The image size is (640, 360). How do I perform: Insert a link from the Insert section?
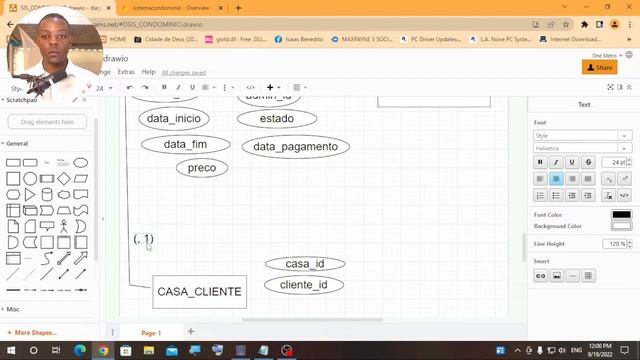(540, 276)
